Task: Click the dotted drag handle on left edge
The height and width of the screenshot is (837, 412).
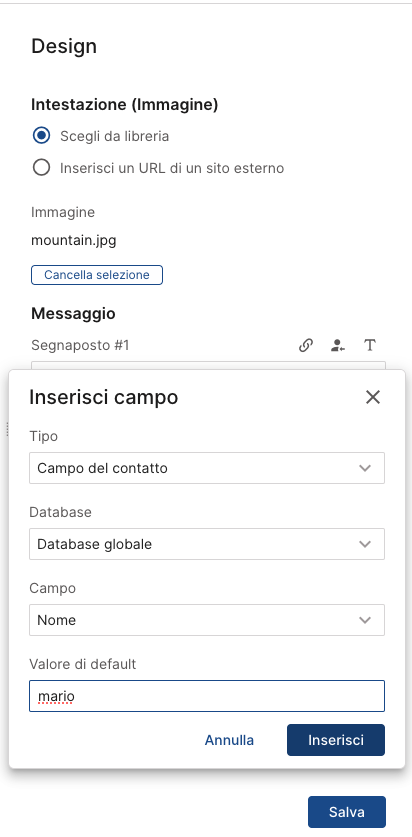Action: tap(6, 429)
